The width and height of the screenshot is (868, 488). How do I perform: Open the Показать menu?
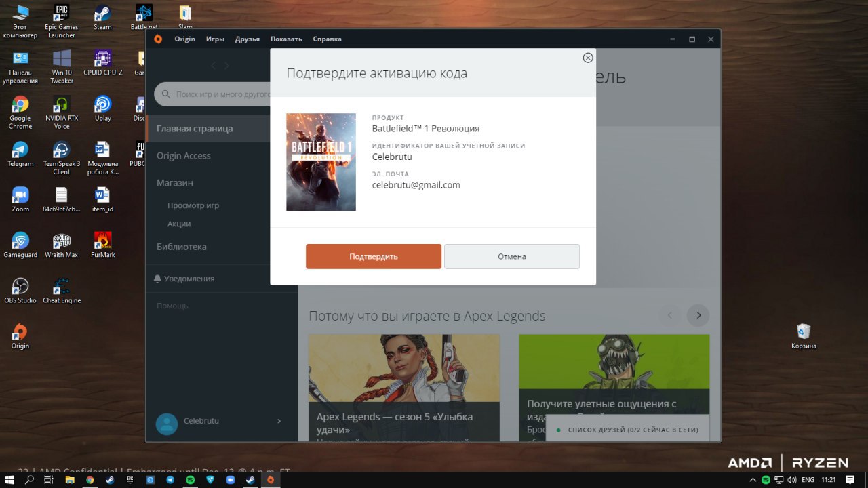coord(286,39)
